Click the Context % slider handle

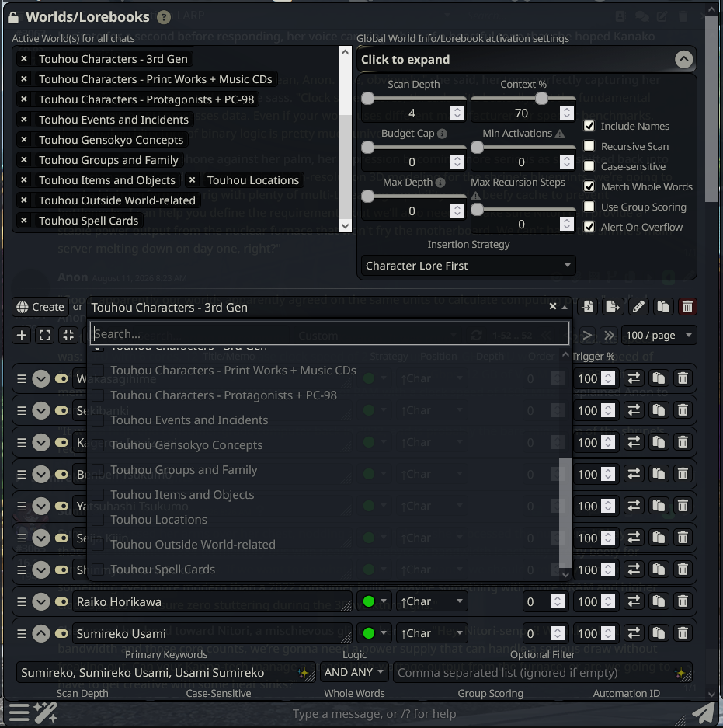(541, 99)
